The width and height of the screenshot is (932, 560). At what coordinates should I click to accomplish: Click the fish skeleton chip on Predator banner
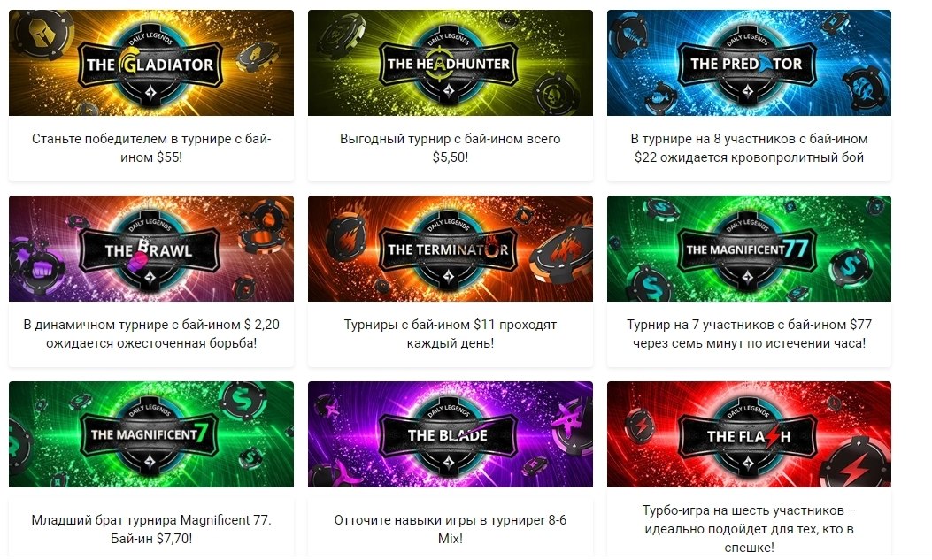629,35
